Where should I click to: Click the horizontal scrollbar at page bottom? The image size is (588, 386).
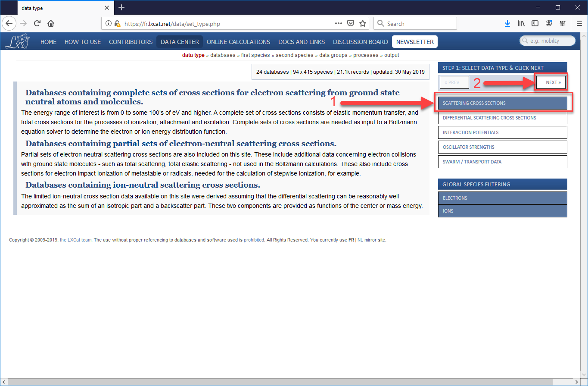pyautogui.click(x=293, y=382)
